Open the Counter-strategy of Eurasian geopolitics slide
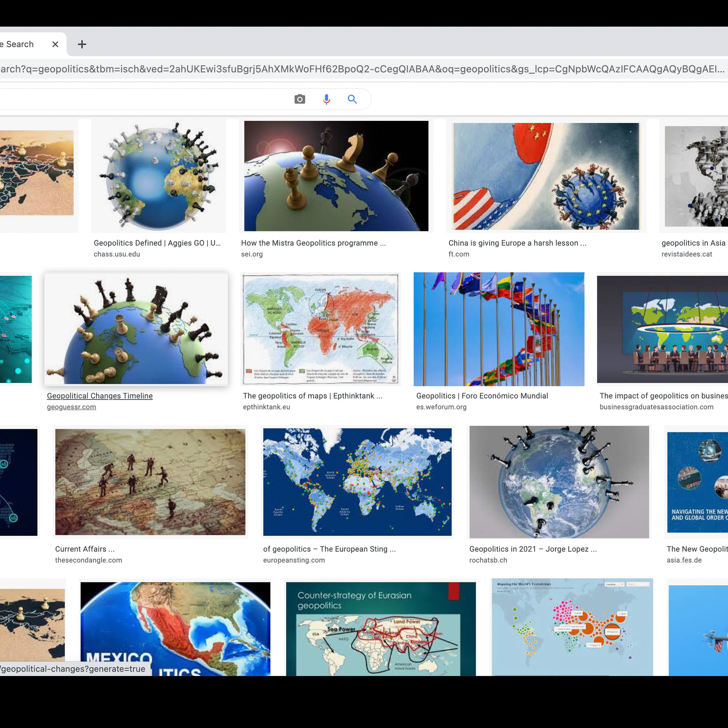This screenshot has width=728, height=728. (x=381, y=629)
